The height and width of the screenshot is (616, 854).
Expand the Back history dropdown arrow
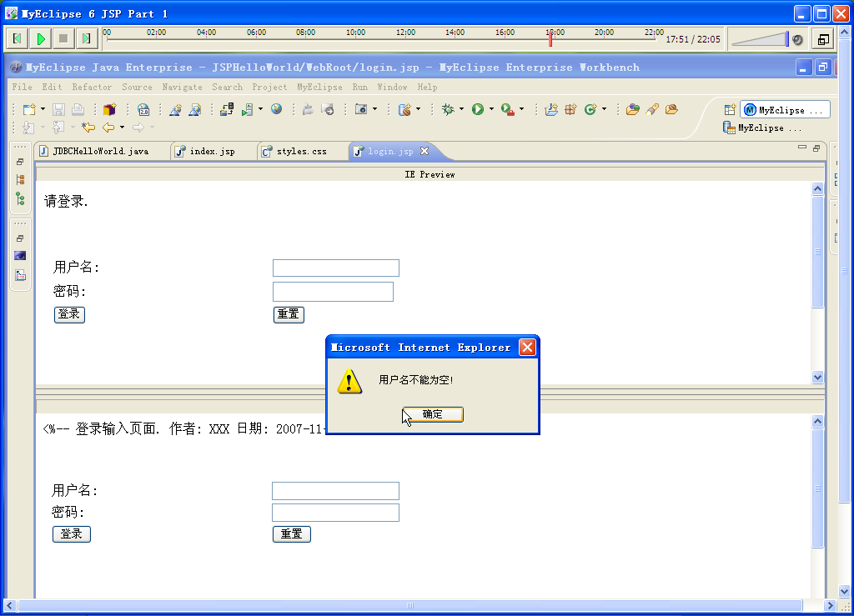coord(122,128)
